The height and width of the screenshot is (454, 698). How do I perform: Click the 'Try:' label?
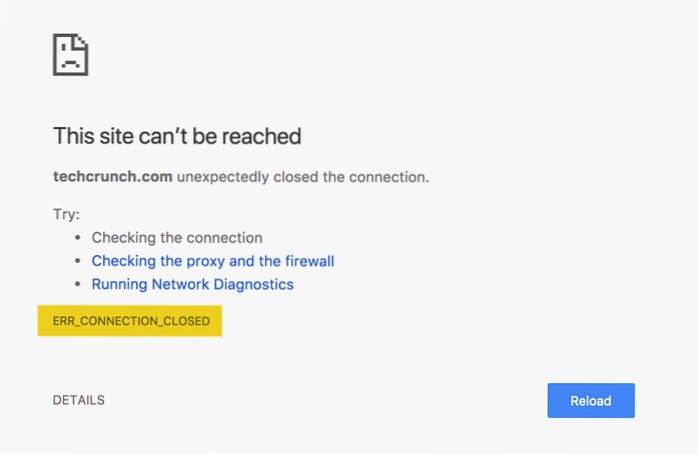tap(66, 214)
